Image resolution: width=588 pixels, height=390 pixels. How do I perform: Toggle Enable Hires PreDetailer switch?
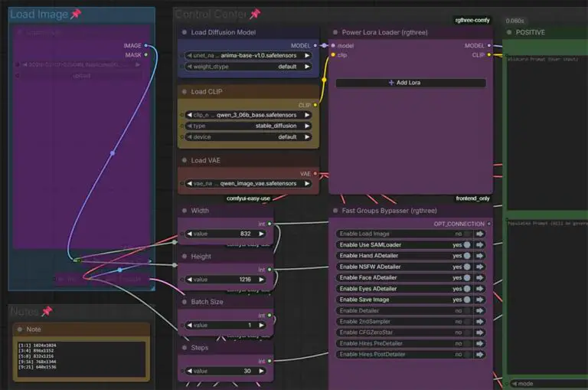coord(467,343)
